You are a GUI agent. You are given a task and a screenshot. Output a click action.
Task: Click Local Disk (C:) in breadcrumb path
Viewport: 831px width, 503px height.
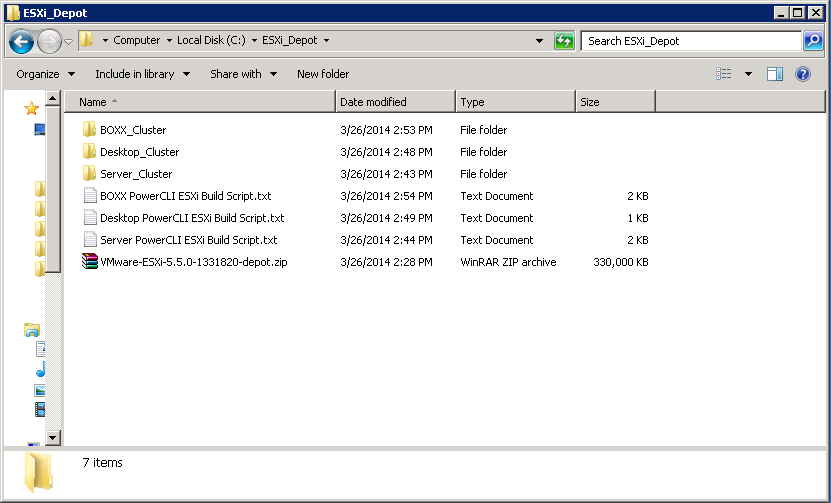(x=213, y=41)
